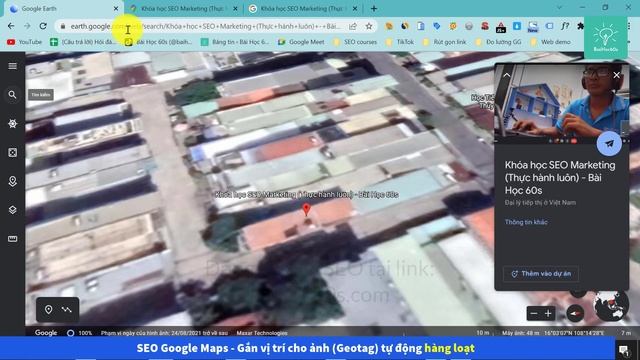Close the place info card
The height and width of the screenshot is (360, 640).
tap(616, 75)
